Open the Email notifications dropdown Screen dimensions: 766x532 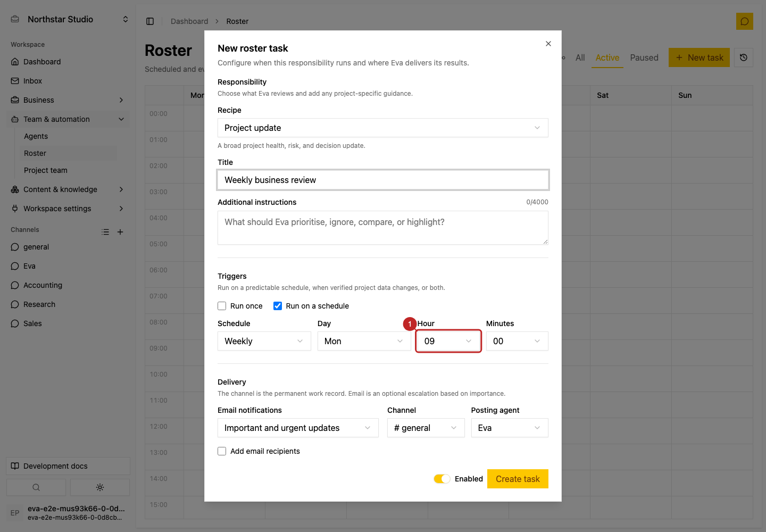pos(298,428)
